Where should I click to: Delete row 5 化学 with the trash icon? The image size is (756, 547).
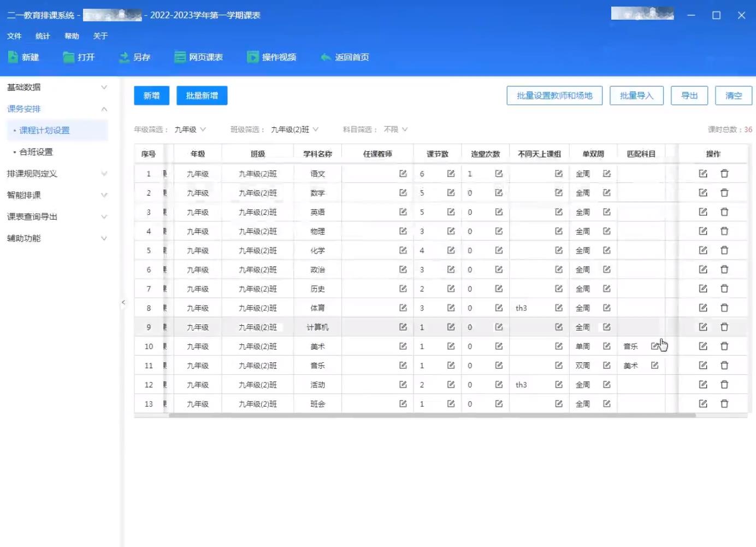[724, 250]
